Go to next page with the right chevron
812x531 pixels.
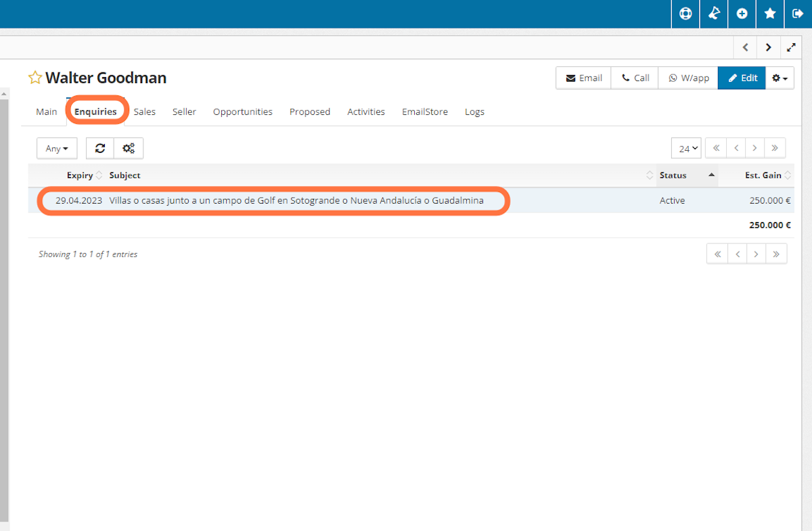pos(754,147)
